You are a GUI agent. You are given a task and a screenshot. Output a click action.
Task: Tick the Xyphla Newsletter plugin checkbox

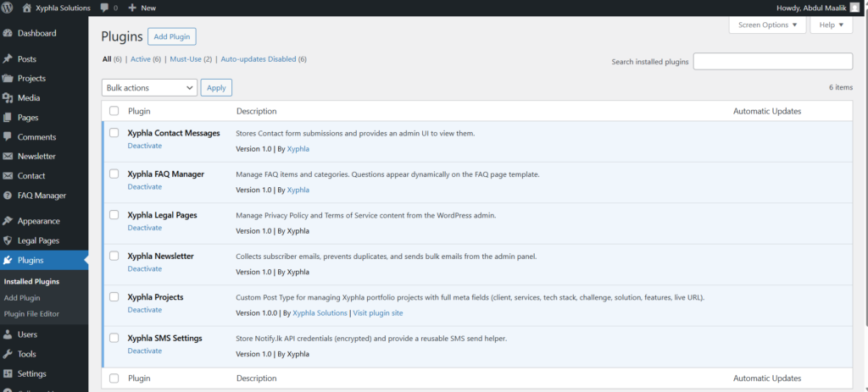(x=114, y=256)
